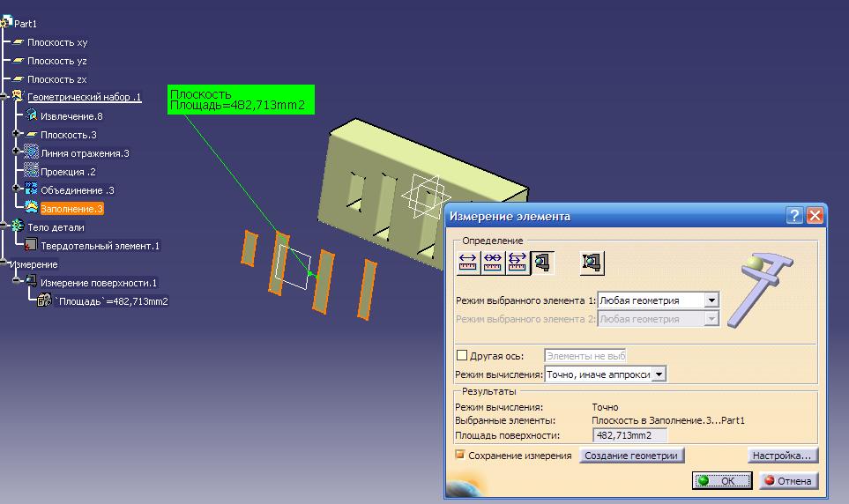Screen dimensions: 849x504
Task: Select Линия отражения.3 label
Action: [x=85, y=153]
